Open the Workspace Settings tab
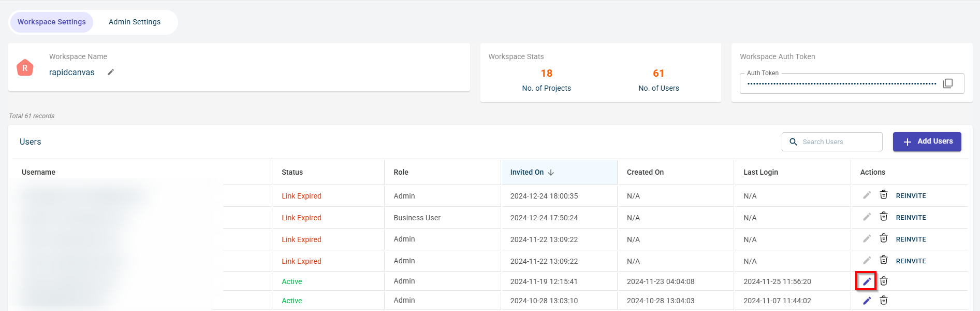Image resolution: width=980 pixels, height=311 pixels. tap(52, 22)
